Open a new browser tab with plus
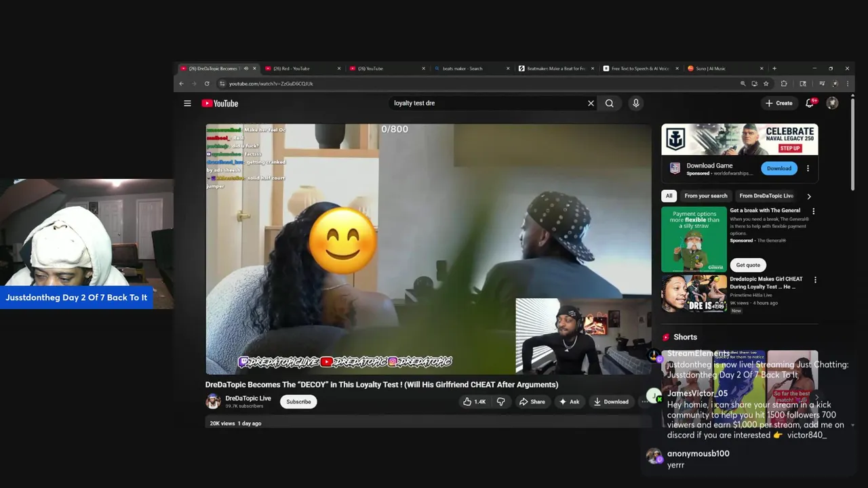 click(x=774, y=68)
